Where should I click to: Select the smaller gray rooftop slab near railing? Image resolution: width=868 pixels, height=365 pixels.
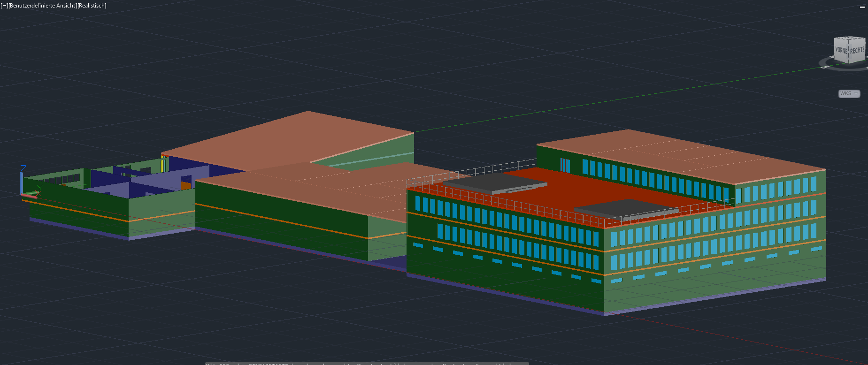coord(620,207)
